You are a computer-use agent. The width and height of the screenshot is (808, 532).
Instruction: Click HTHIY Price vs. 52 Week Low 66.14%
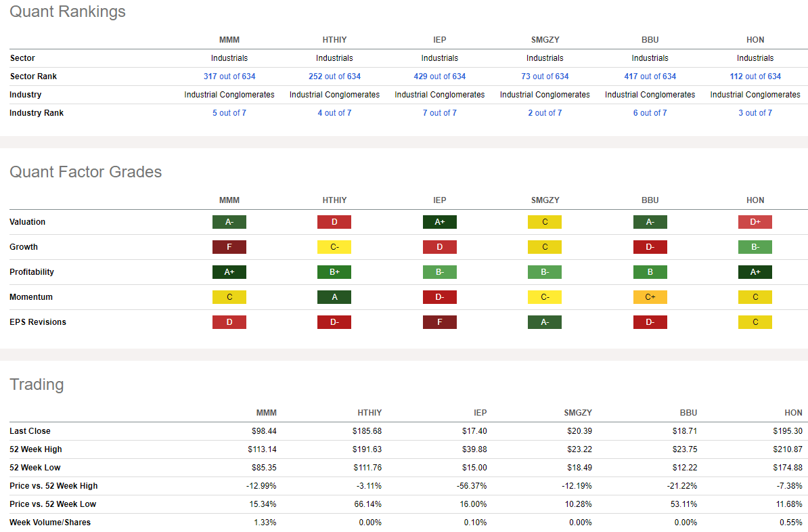[x=368, y=504]
